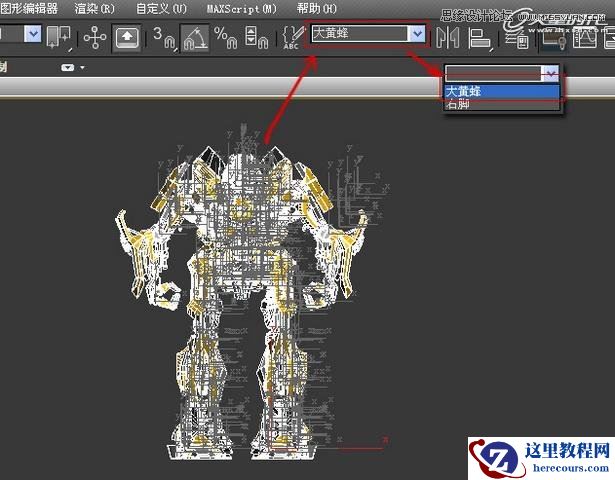Toggle the Angle Snap button

[x=195, y=37]
